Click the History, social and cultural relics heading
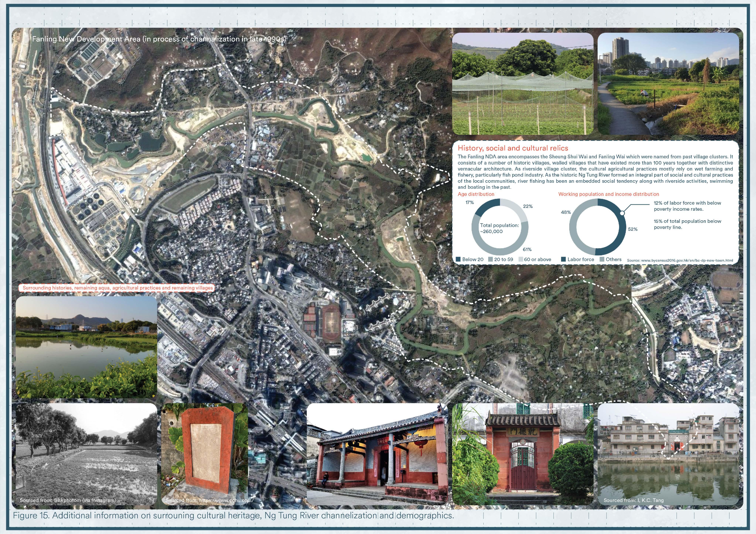756x534 pixels. [513, 148]
